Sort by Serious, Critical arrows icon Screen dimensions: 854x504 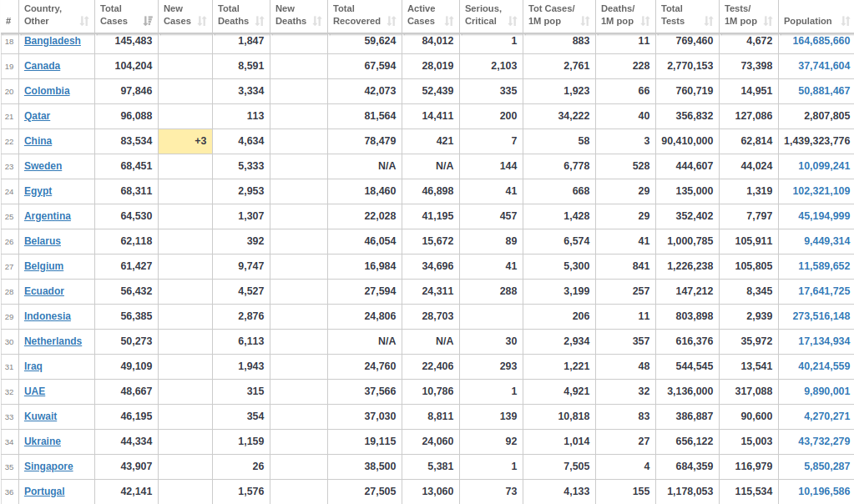click(513, 21)
